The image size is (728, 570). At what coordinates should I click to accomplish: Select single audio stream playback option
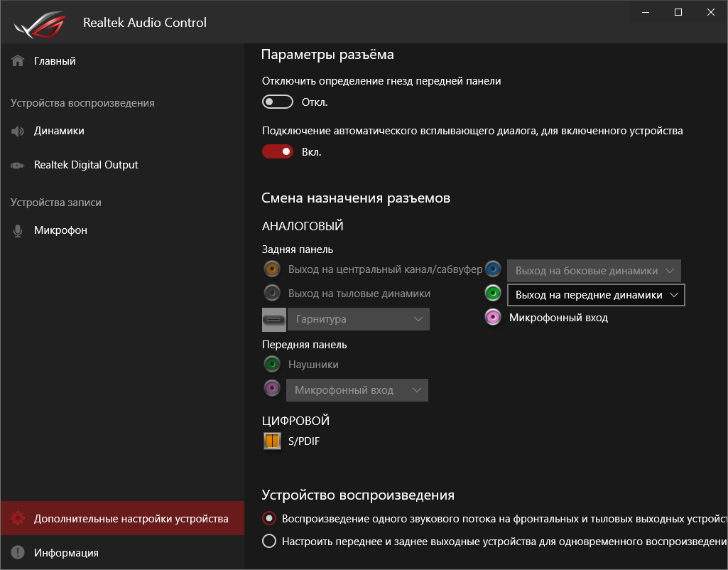click(269, 518)
